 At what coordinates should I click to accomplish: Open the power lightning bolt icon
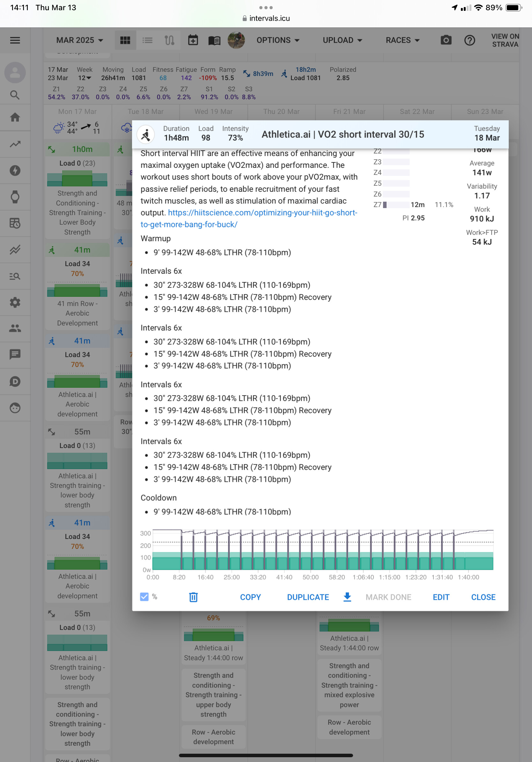15,171
